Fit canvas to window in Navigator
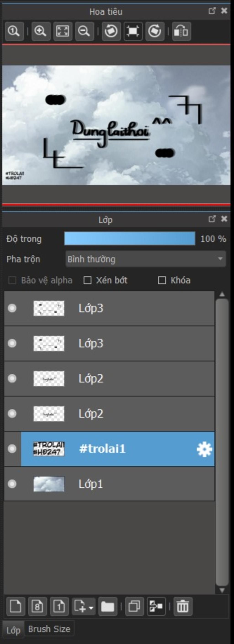Viewport: 234px width, 644px height. 63,31
